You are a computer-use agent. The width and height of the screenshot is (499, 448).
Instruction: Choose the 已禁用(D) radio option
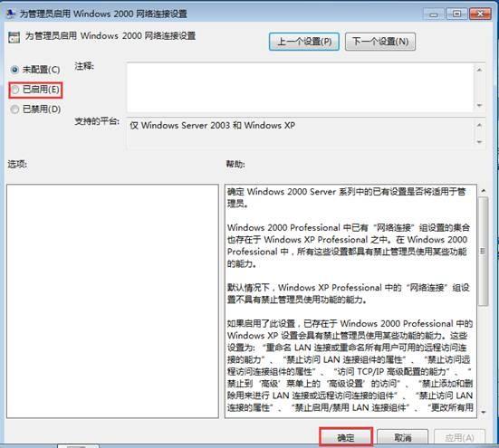pyautogui.click(x=14, y=110)
